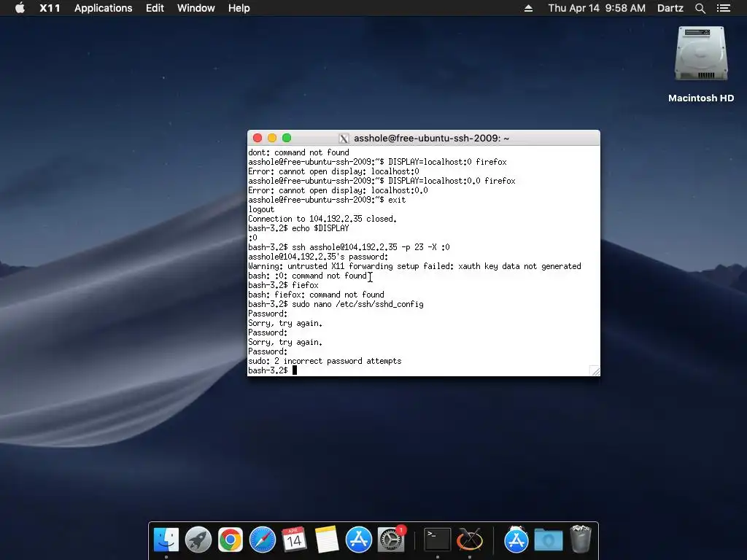The width and height of the screenshot is (747, 560).
Task: Close the xterm window with red button
Action: 258,138
